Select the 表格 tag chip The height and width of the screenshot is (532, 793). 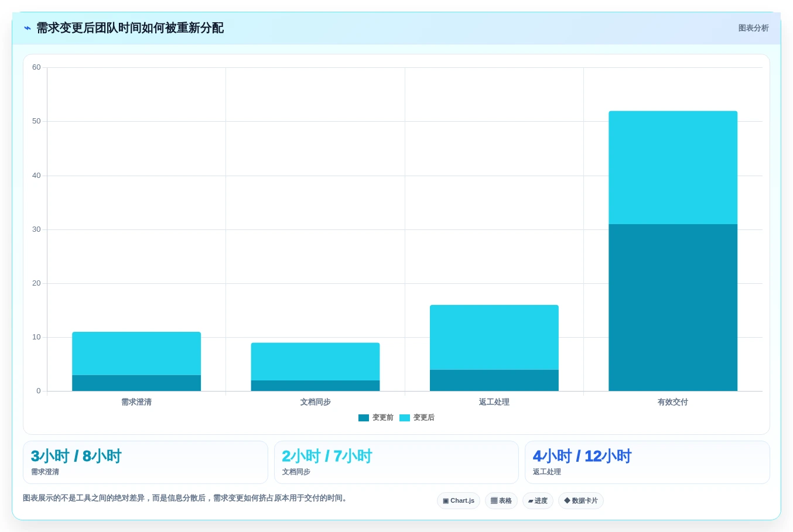[501, 501]
